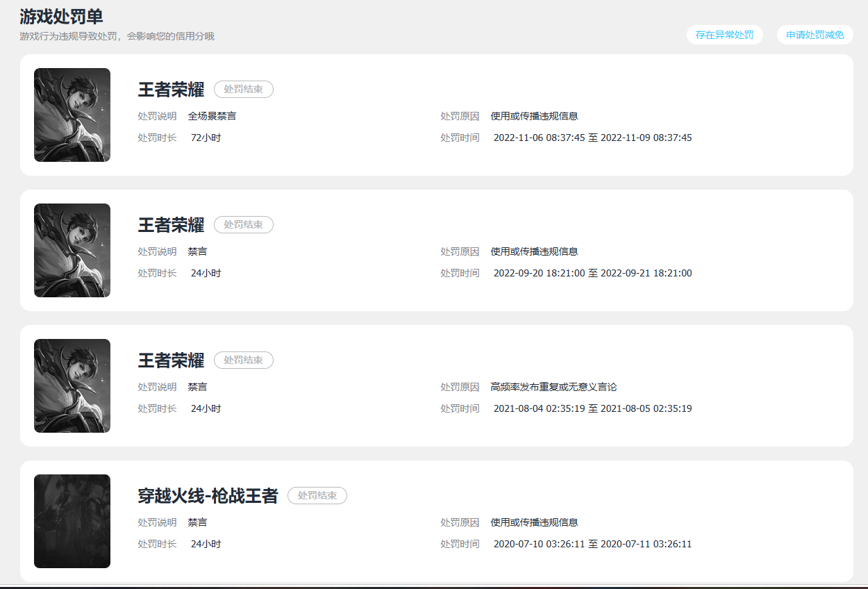Click 申请处罚减免 to apply for penalty reduction
Image resolution: width=868 pixels, height=589 pixels.
[815, 34]
